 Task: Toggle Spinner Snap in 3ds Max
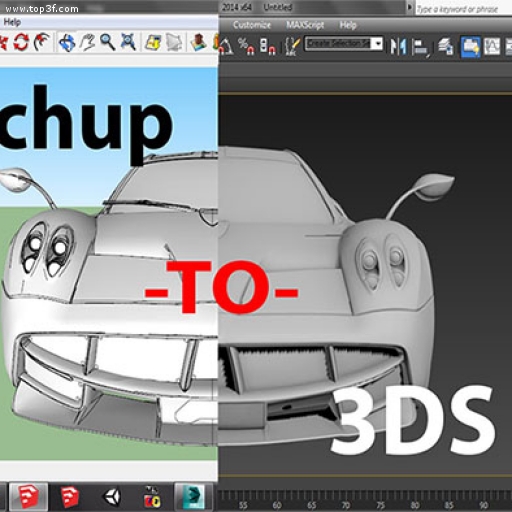(268, 46)
